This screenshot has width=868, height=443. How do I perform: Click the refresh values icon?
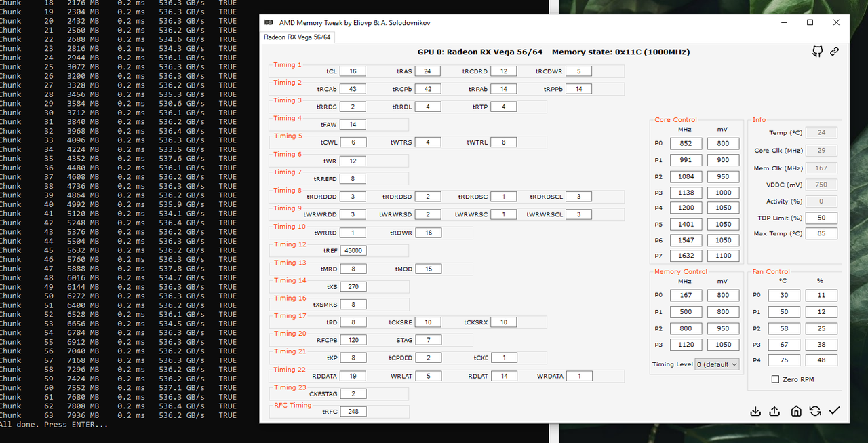(x=815, y=411)
